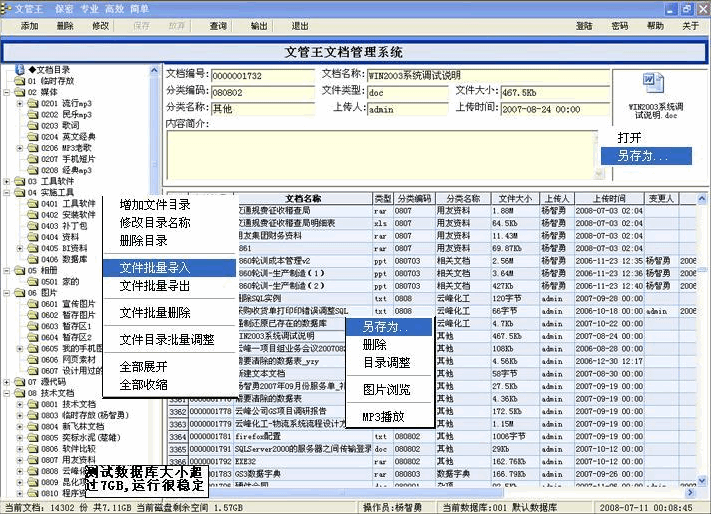Click folder icon for 0201 流行mp3

33,103
